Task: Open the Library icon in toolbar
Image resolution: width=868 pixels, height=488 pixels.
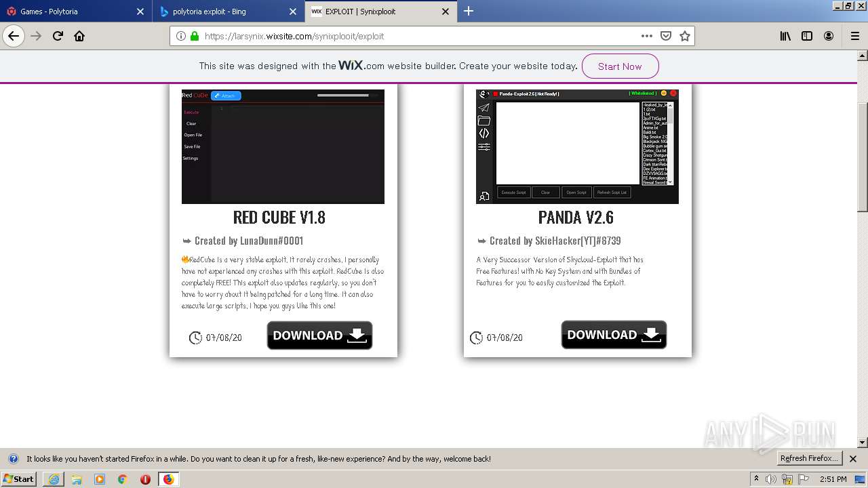Action: click(x=785, y=36)
